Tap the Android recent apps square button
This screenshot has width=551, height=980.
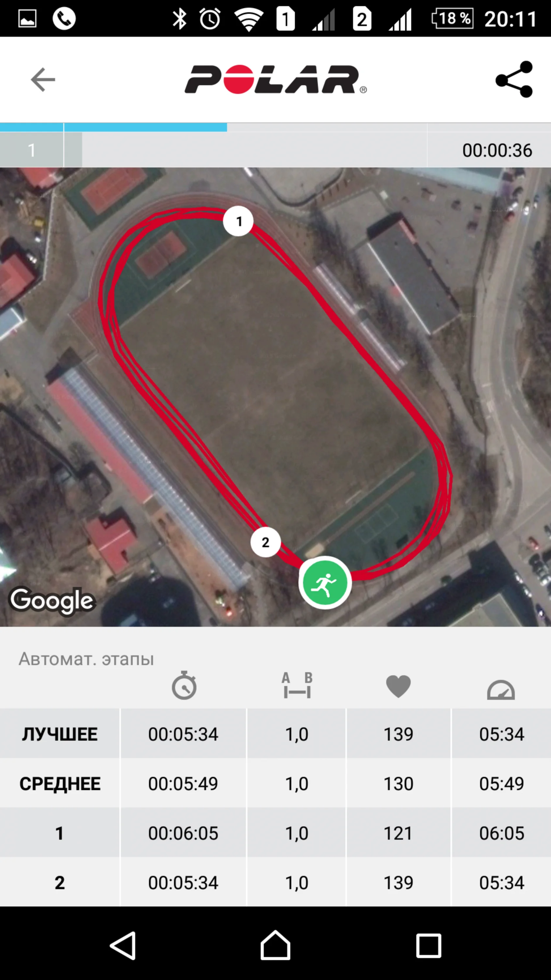(429, 945)
